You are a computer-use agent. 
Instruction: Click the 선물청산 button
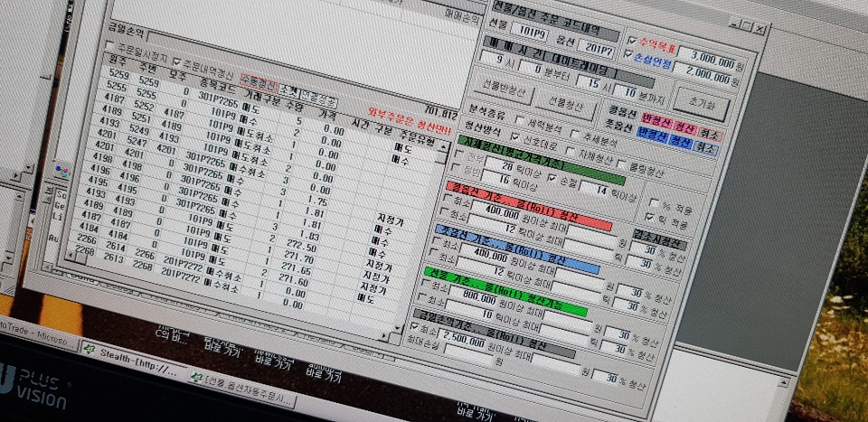point(566,103)
